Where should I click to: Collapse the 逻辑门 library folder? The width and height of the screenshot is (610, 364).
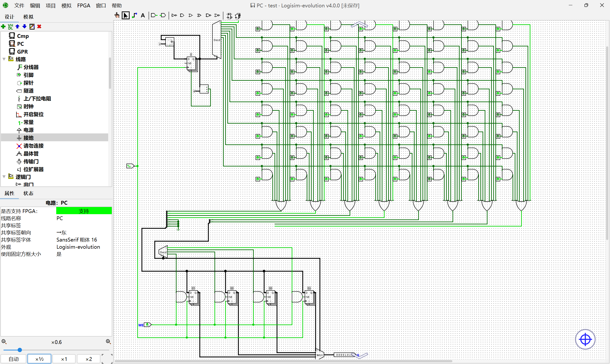(x=4, y=177)
